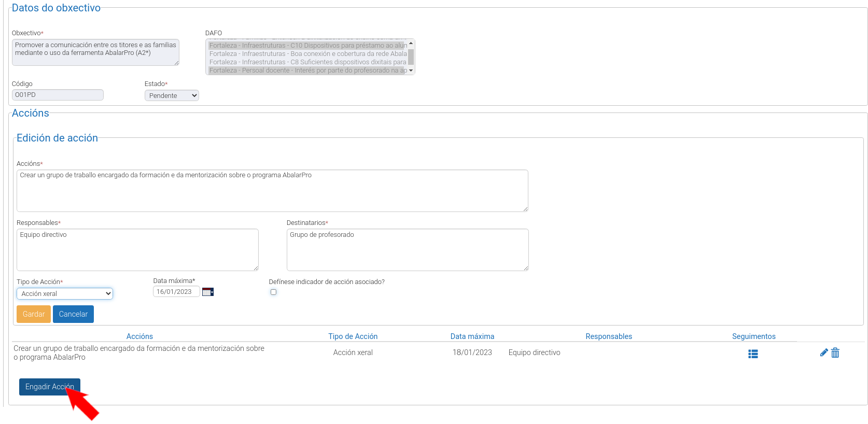Delete the action using trash icon

tap(835, 353)
